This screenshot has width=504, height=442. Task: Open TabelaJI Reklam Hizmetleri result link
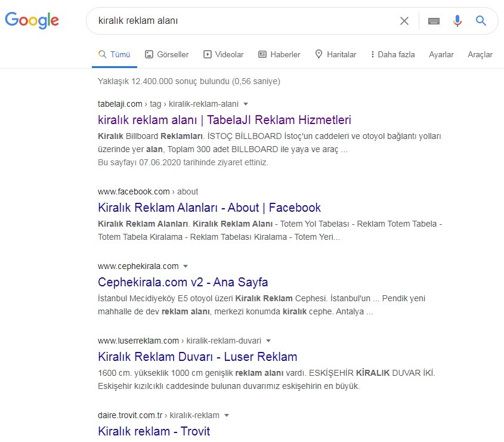pyautogui.click(x=224, y=120)
